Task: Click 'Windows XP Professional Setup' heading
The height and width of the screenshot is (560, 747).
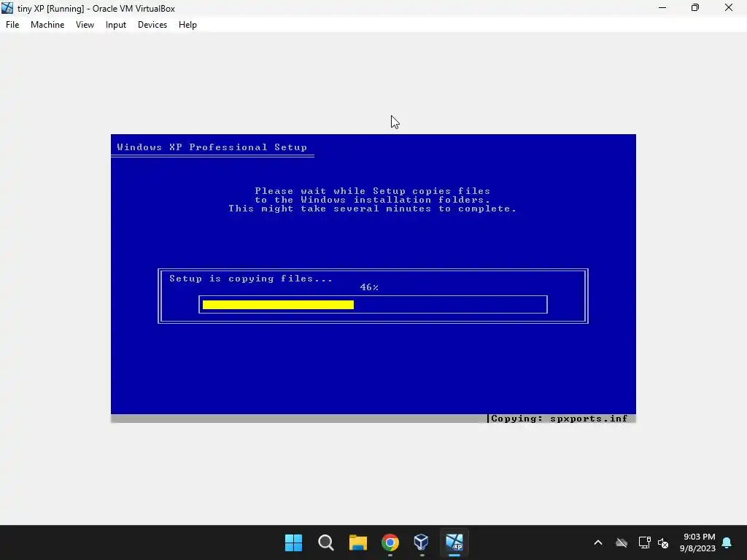Action: pos(212,147)
